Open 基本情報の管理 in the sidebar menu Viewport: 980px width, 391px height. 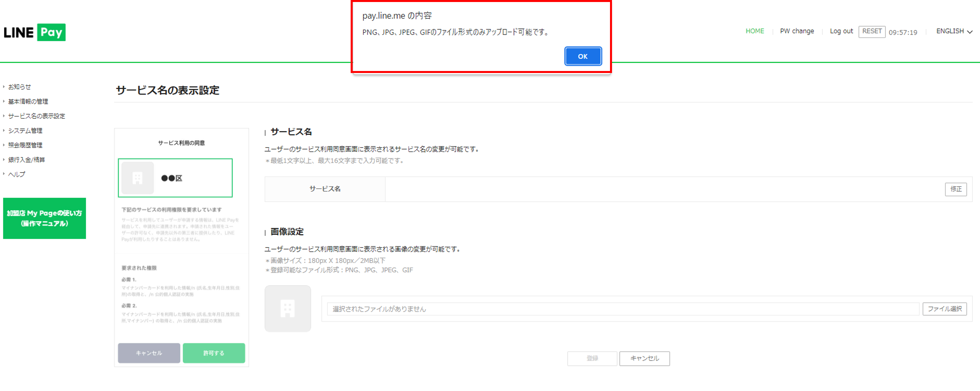tap(28, 101)
